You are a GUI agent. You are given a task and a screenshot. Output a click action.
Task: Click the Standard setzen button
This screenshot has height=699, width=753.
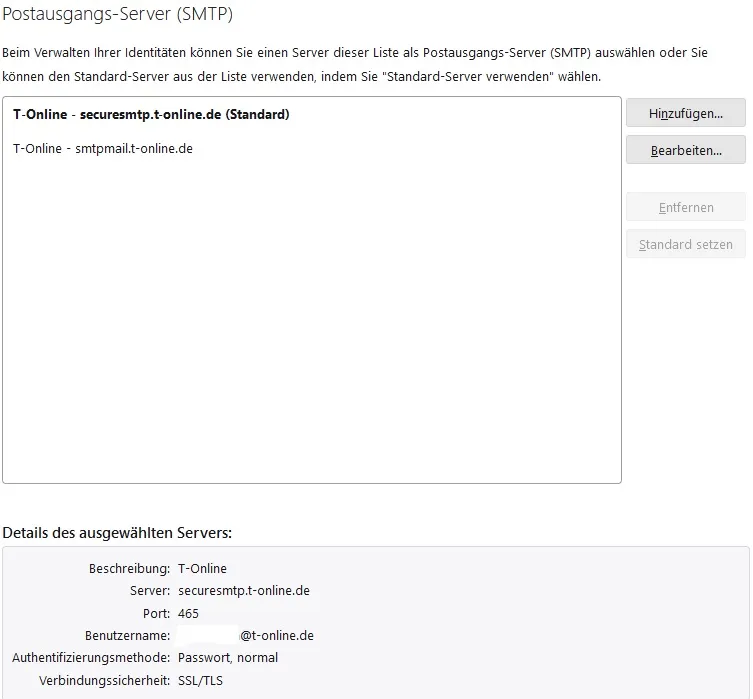(685, 244)
